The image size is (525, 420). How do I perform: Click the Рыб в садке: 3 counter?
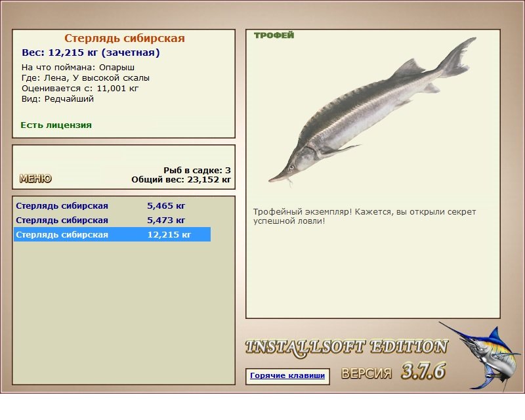pos(198,170)
